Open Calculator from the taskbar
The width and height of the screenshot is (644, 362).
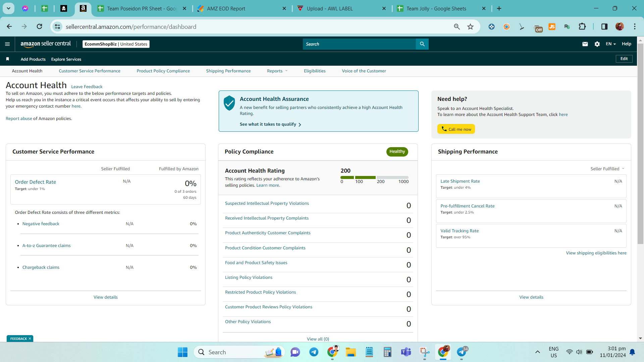click(387, 352)
